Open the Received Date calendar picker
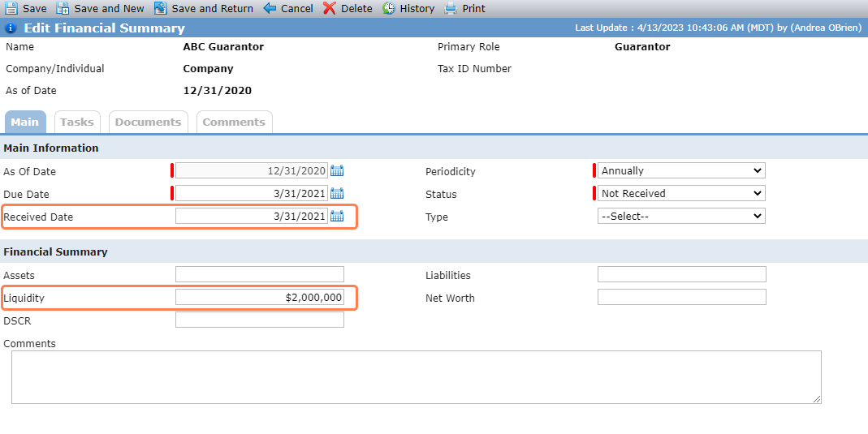The width and height of the screenshot is (868, 434). [x=337, y=216]
